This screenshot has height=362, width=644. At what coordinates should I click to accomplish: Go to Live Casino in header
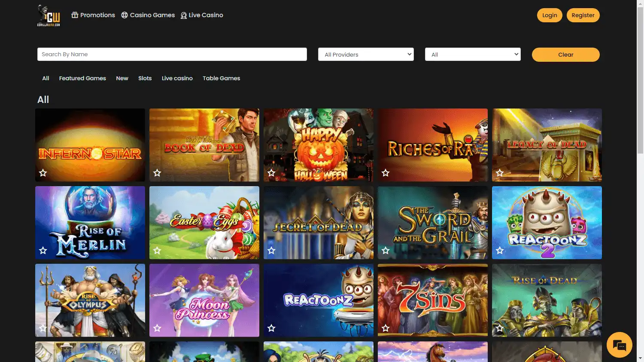point(202,15)
